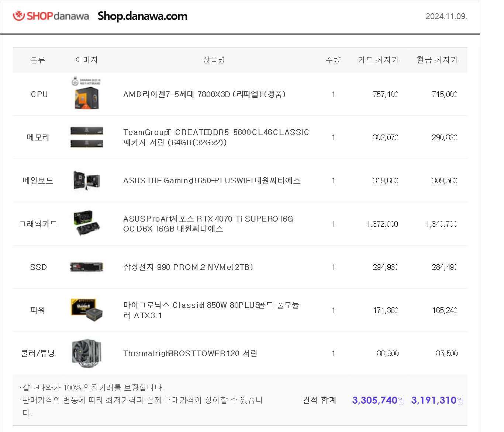Screen dimensions: 504x432
Task: Click the 현금 최저가 column header
Action: (x=438, y=60)
